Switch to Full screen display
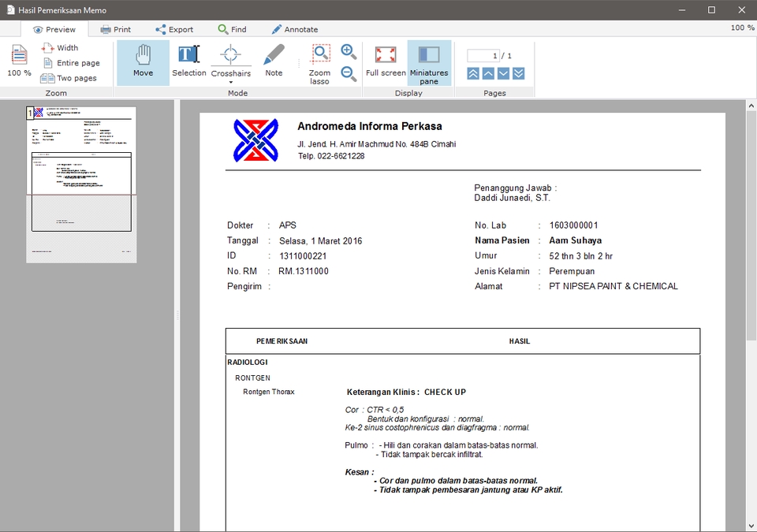 [386, 61]
